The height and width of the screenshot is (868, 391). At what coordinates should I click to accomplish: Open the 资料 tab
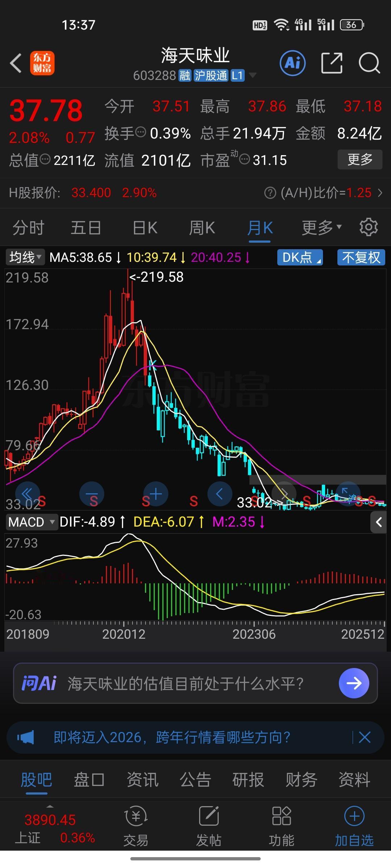pyautogui.click(x=354, y=779)
